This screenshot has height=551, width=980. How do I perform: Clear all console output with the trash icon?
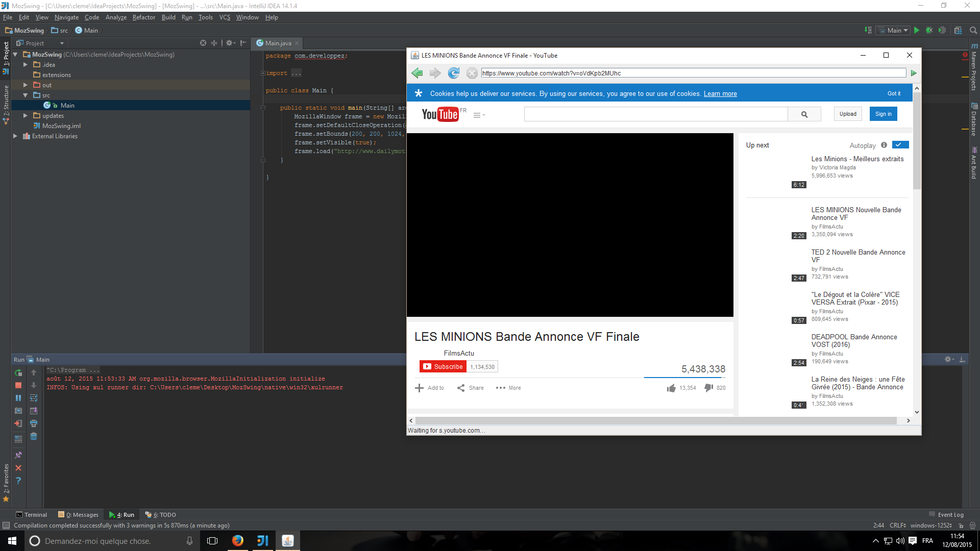[34, 436]
